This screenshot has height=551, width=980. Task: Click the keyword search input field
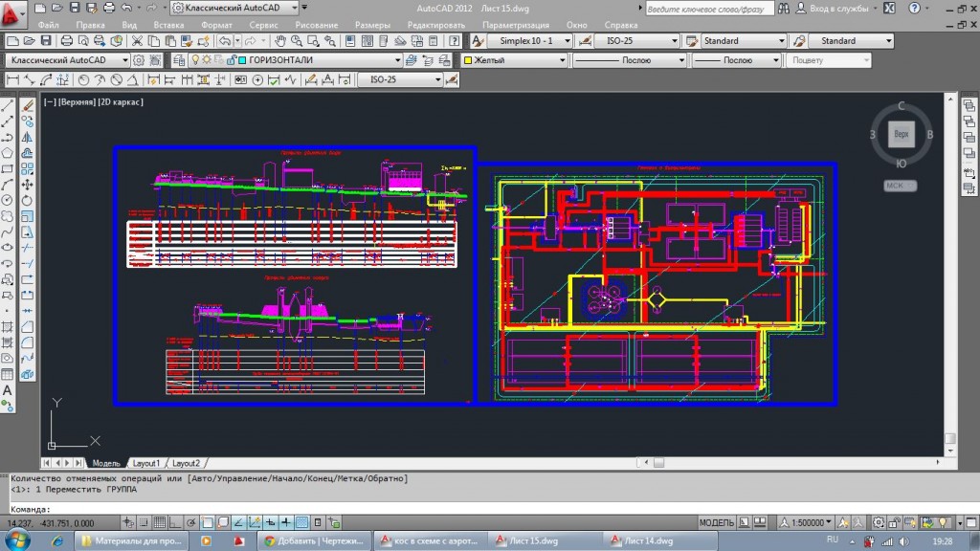coord(709,9)
